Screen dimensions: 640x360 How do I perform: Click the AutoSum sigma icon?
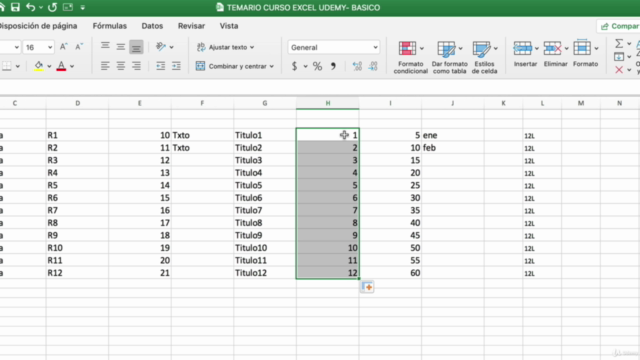(619, 43)
